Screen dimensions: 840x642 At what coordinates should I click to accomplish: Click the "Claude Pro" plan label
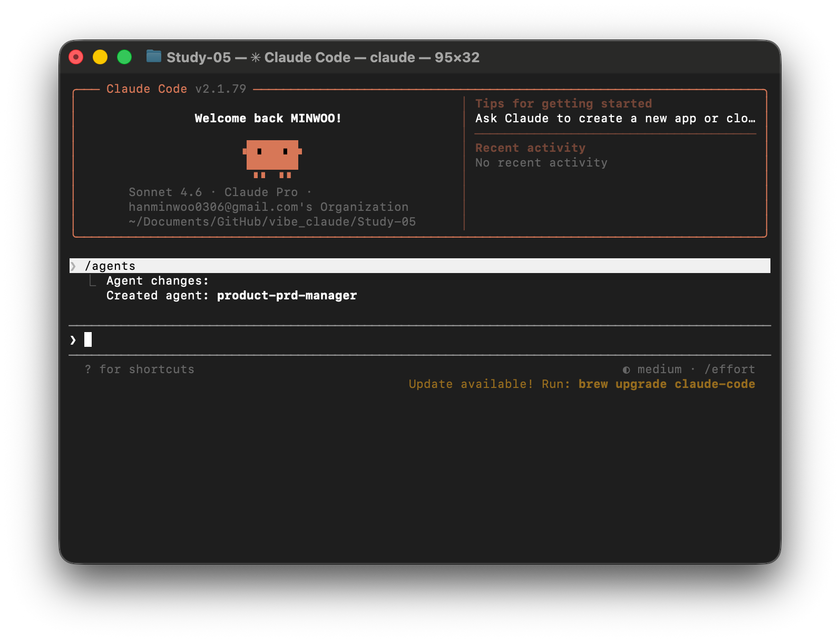tap(261, 192)
